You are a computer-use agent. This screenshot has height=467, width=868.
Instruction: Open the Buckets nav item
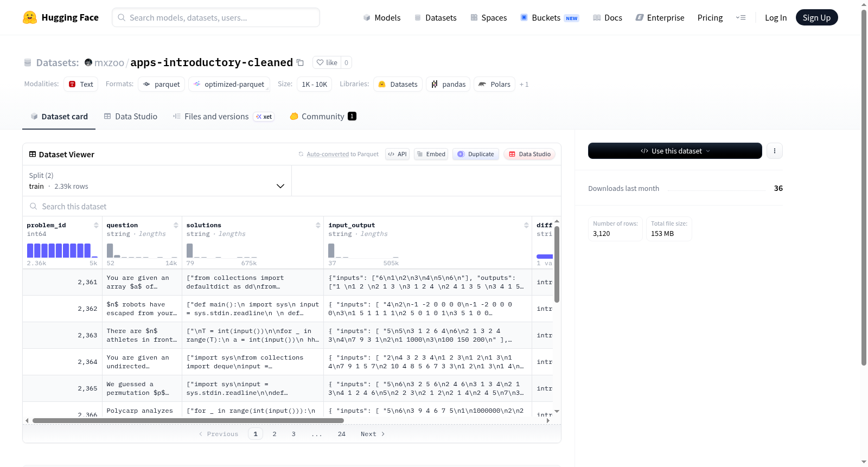tap(550, 17)
